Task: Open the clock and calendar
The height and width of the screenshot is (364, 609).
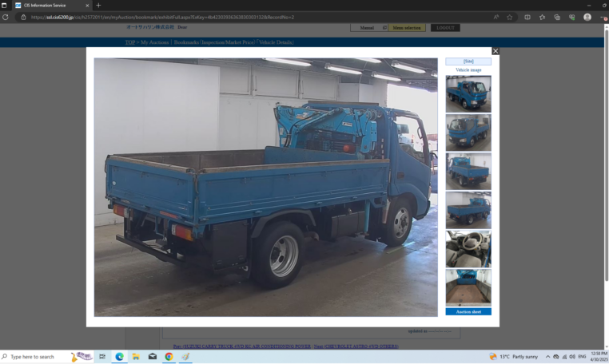Action: point(599,357)
